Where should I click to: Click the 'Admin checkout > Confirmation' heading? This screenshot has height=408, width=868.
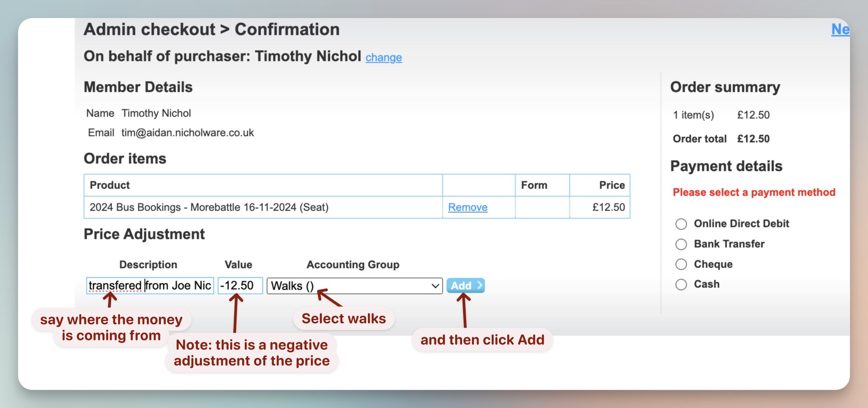(x=212, y=30)
